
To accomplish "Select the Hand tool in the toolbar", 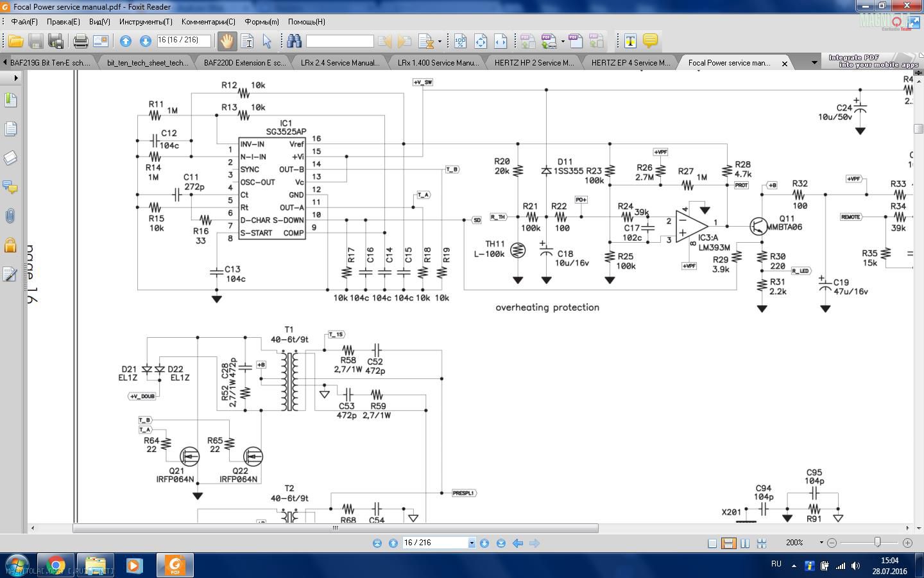I will [x=227, y=41].
